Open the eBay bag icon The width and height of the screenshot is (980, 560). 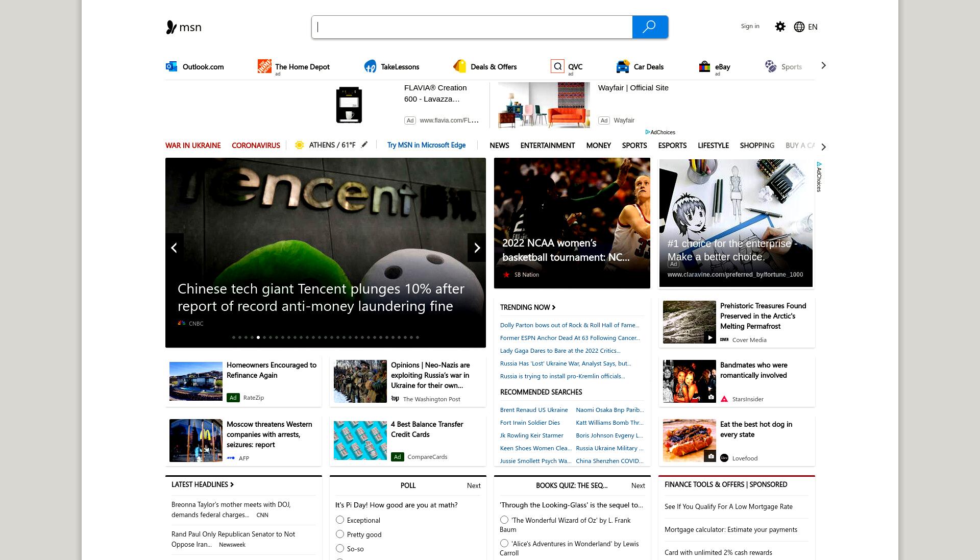(x=704, y=66)
